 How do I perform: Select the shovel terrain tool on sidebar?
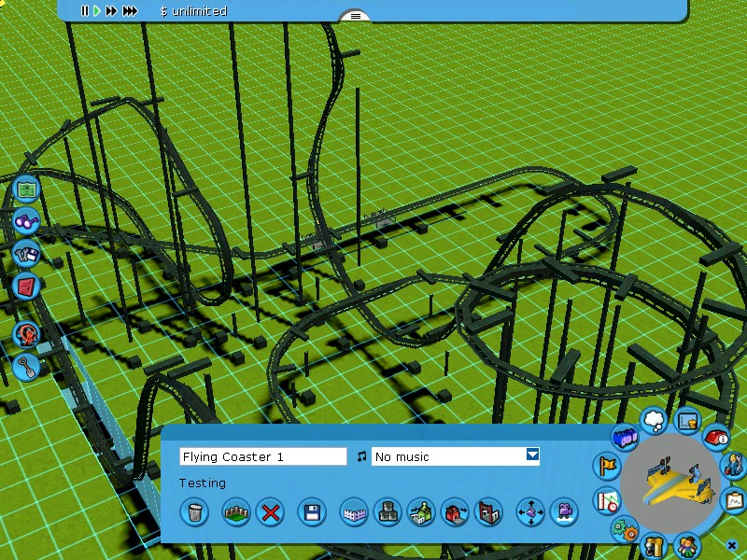(27, 367)
